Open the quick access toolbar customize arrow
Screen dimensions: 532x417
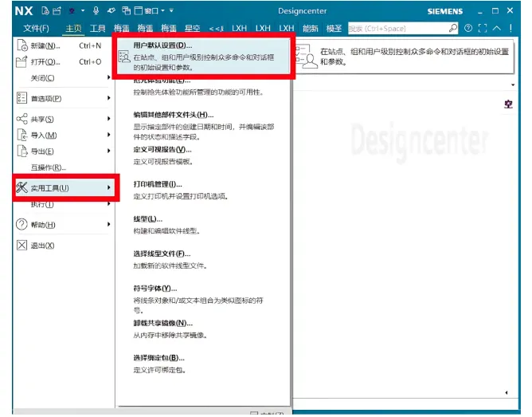pos(171,11)
